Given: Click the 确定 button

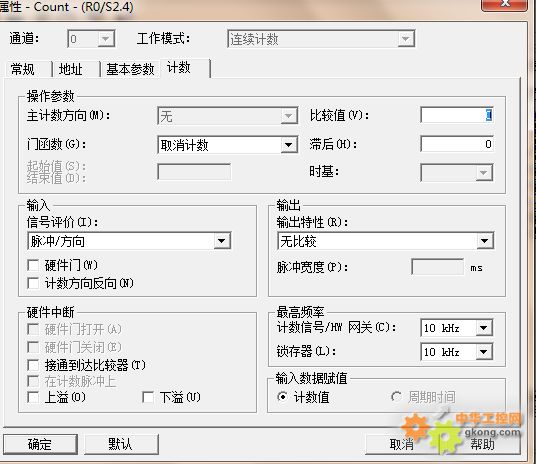Looking at the screenshot, I should (40, 444).
